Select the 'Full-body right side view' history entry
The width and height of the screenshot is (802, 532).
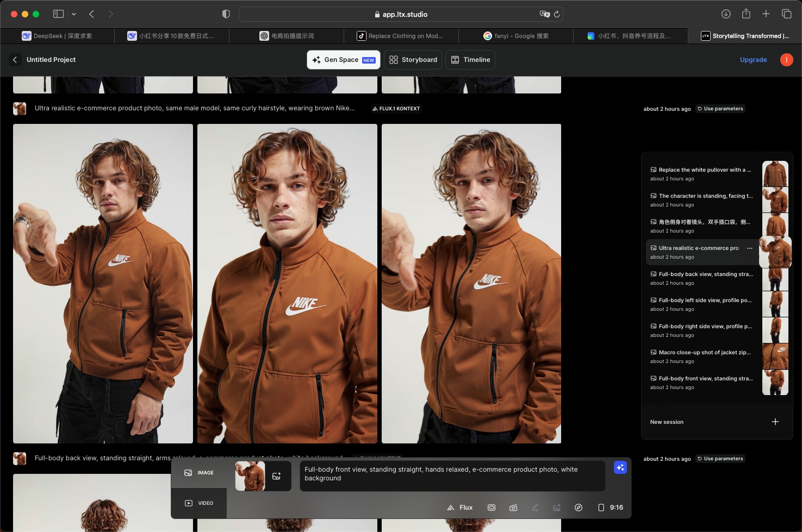pyautogui.click(x=702, y=330)
